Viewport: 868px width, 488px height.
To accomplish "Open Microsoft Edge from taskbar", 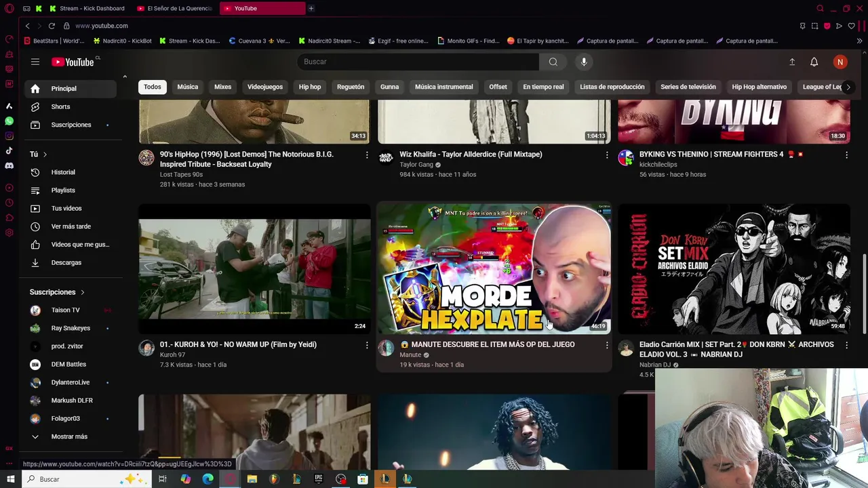I will [208, 479].
